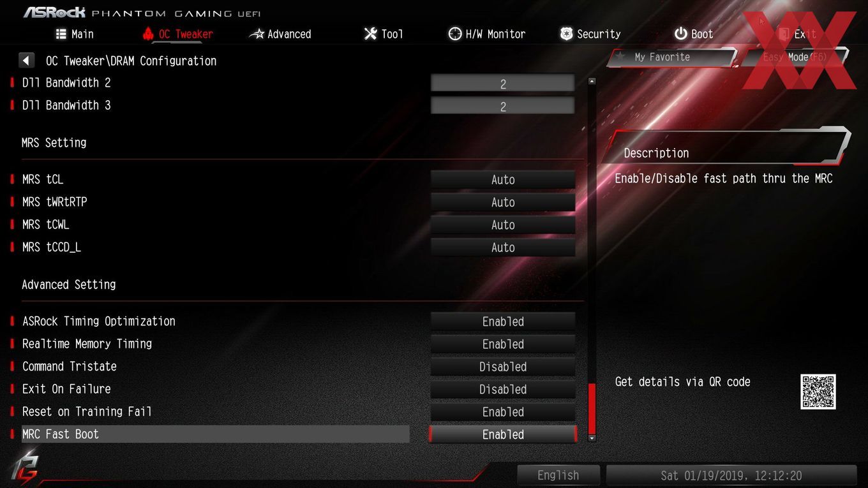
Task: Click the Tool wrench icon
Action: click(370, 34)
